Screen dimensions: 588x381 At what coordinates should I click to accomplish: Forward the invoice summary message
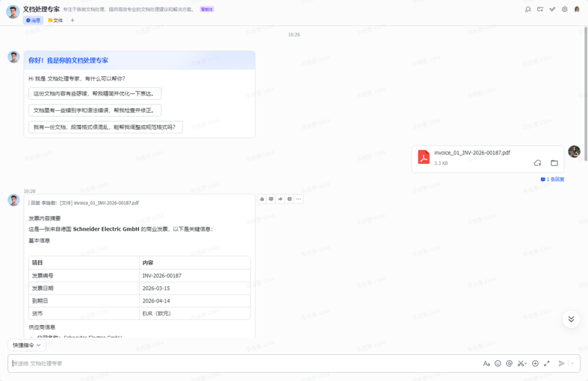pos(280,199)
